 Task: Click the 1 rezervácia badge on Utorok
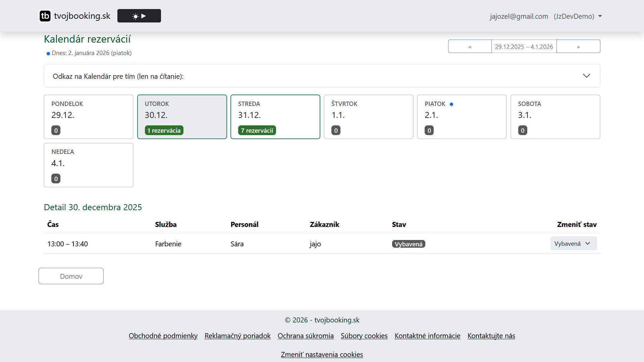pos(164,130)
